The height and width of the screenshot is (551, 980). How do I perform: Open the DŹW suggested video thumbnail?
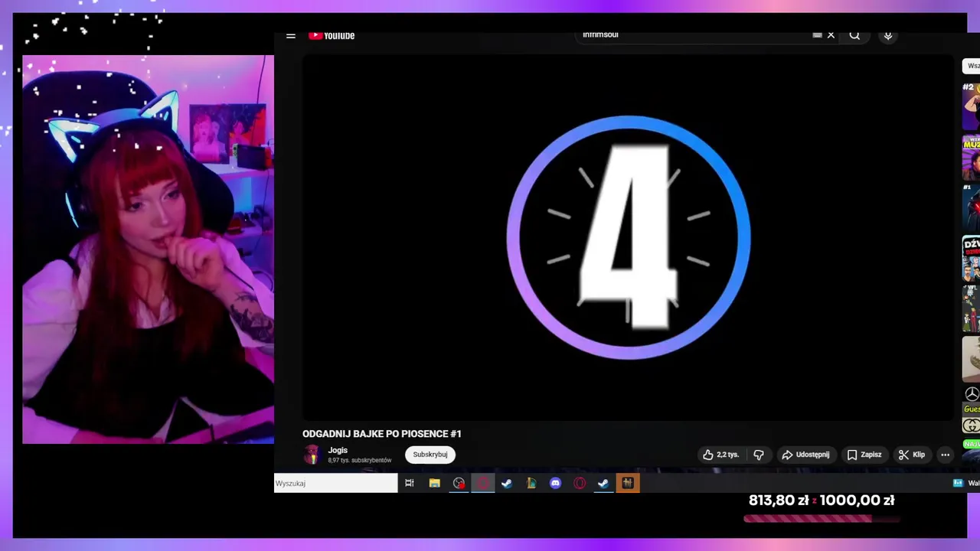coord(971,259)
